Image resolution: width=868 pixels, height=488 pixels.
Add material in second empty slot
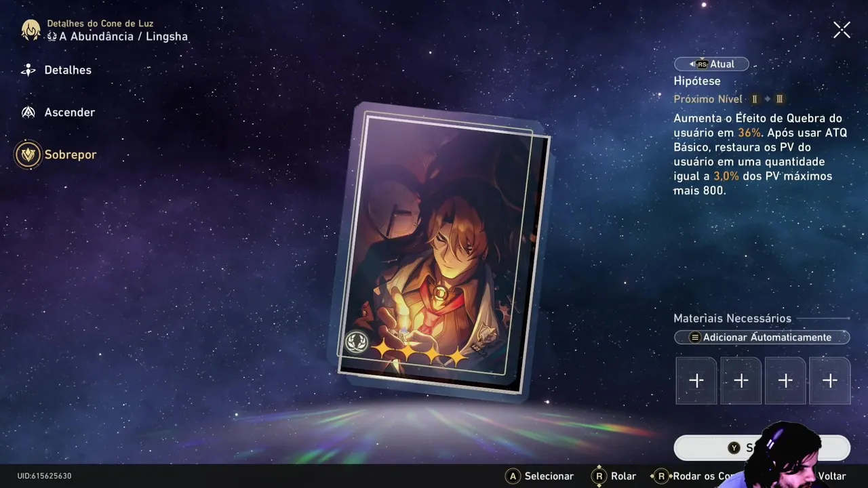click(741, 381)
